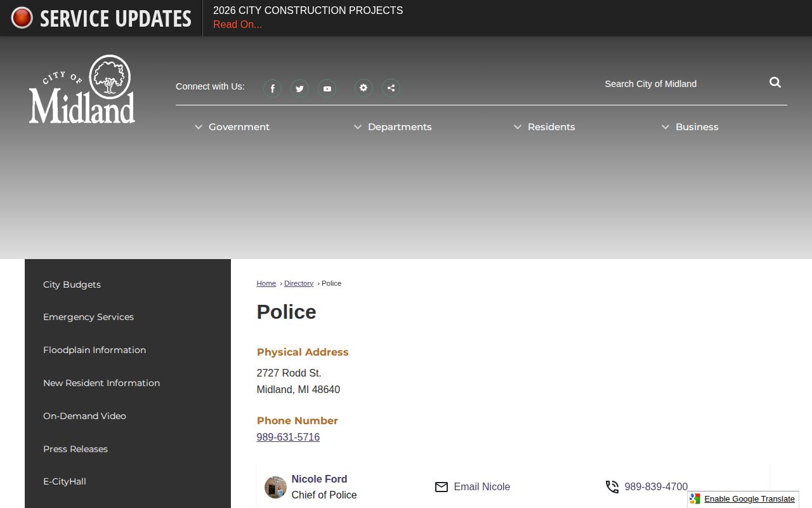The width and height of the screenshot is (812, 508).
Task: Go to the Home breadcrumb link
Action: [x=266, y=283]
